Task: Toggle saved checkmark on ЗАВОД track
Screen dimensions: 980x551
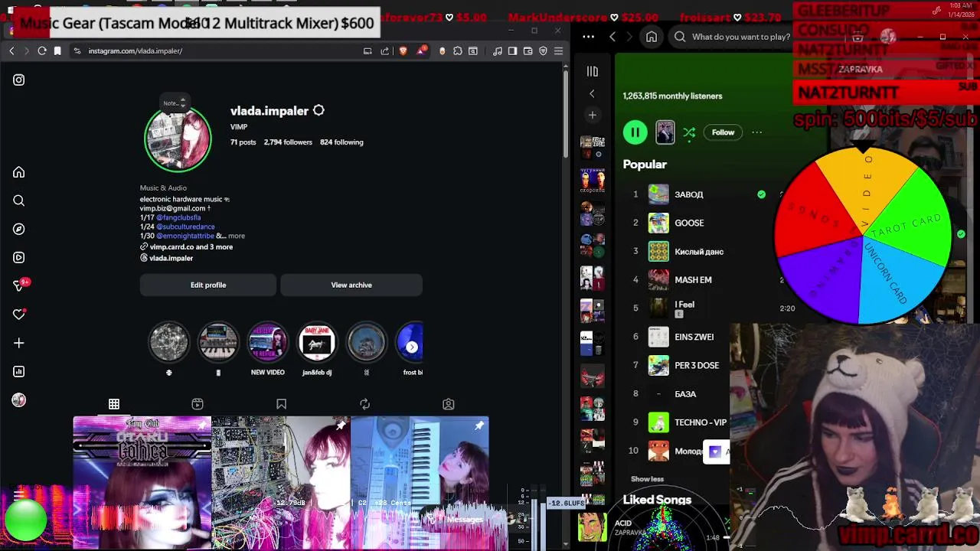Action: click(761, 194)
